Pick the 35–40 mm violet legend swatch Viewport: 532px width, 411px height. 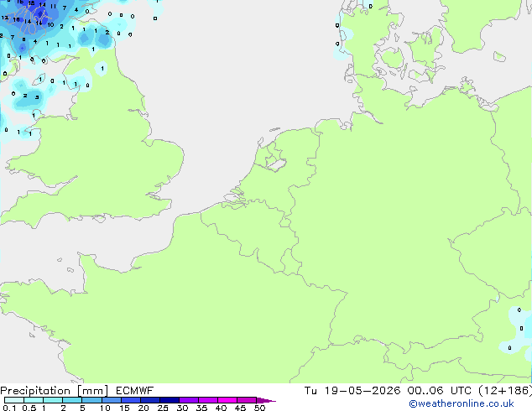coord(207,400)
